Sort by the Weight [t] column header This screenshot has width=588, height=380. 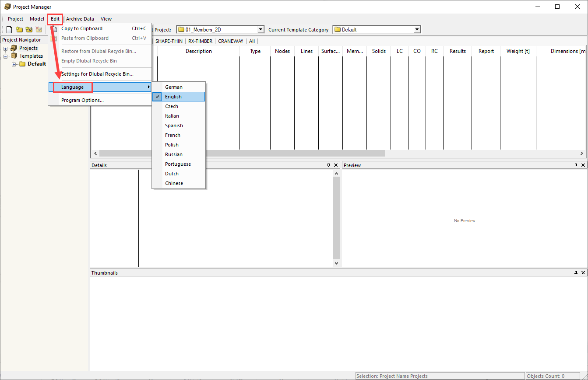pos(518,51)
